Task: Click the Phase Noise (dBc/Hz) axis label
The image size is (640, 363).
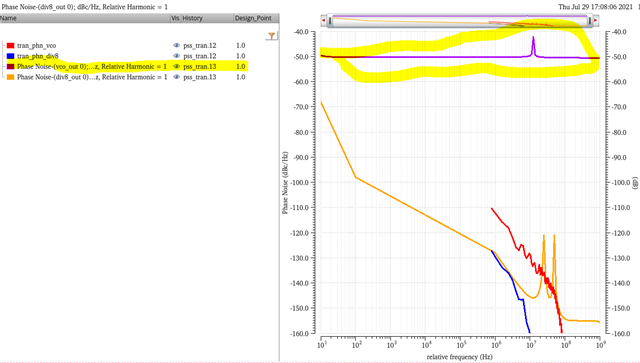Action: (x=285, y=183)
